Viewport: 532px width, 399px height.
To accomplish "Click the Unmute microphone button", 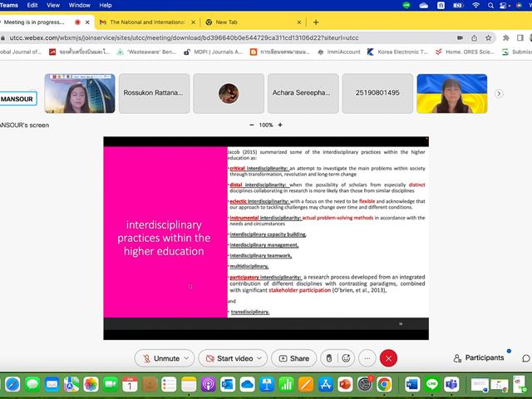I will point(160,358).
